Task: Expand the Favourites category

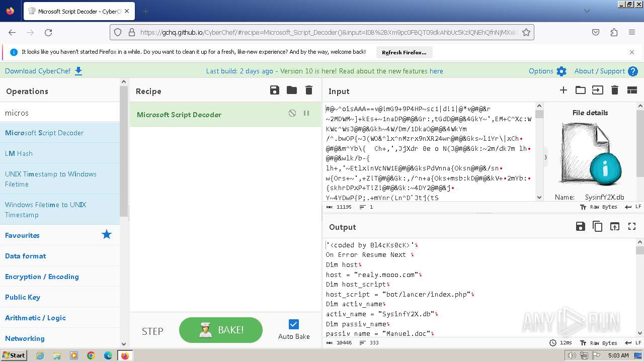Action: [x=60, y=235]
